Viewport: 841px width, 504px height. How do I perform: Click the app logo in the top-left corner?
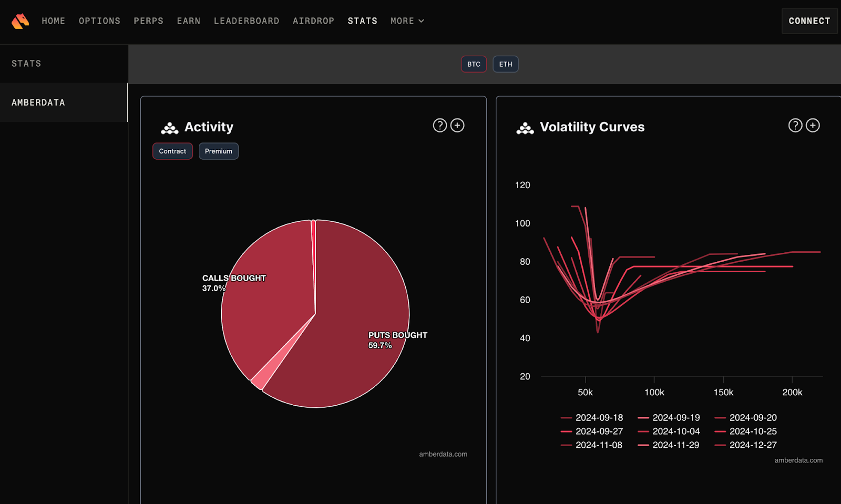[19, 21]
